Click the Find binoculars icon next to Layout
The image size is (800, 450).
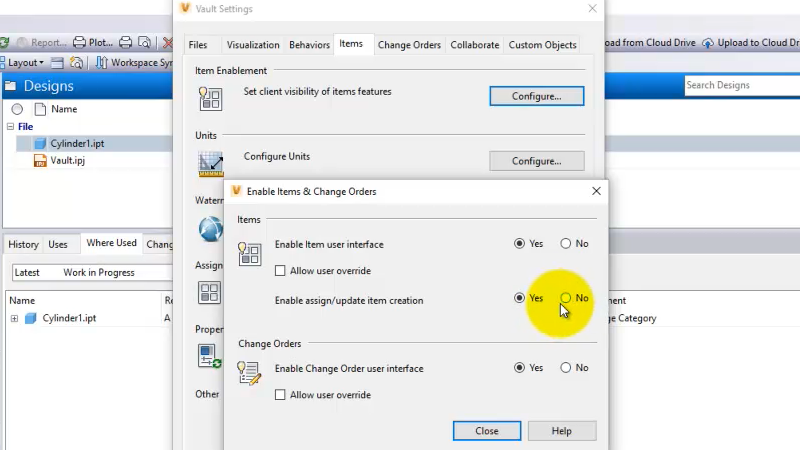pos(76,63)
